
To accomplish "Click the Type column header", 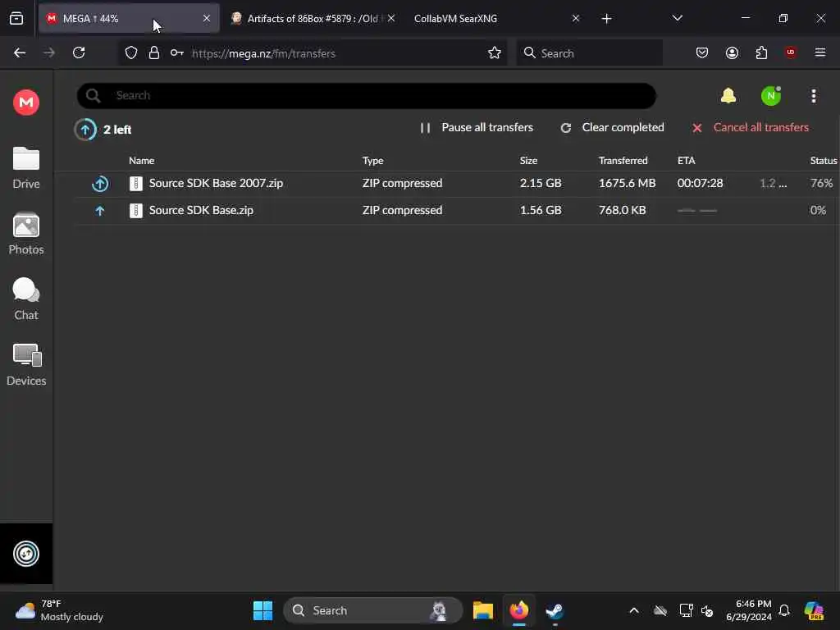I will click(x=373, y=160).
